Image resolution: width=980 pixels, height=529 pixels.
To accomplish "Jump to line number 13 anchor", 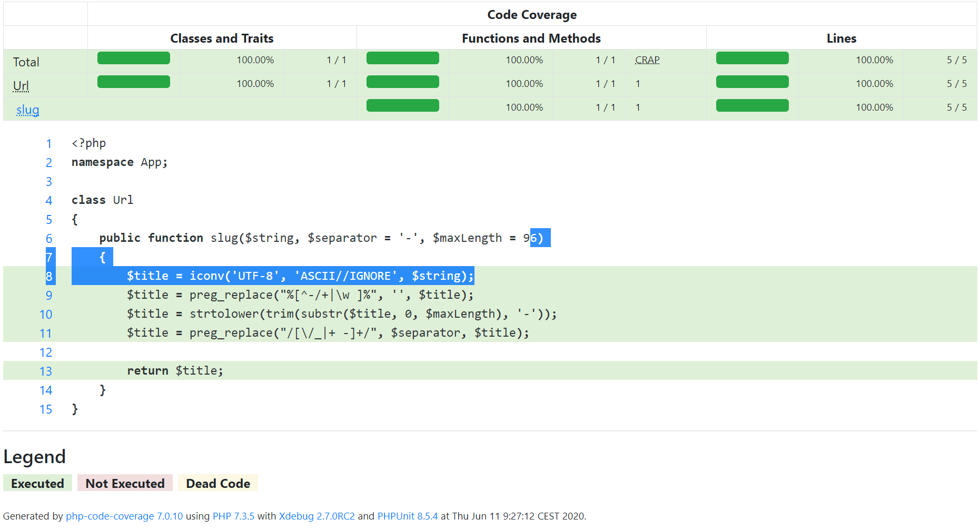I will coord(46,371).
